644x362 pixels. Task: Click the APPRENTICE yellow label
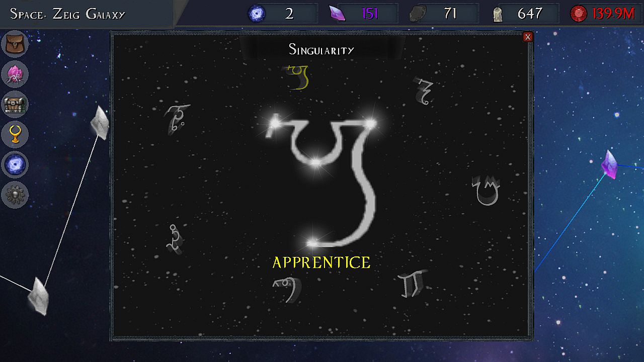coord(321,262)
